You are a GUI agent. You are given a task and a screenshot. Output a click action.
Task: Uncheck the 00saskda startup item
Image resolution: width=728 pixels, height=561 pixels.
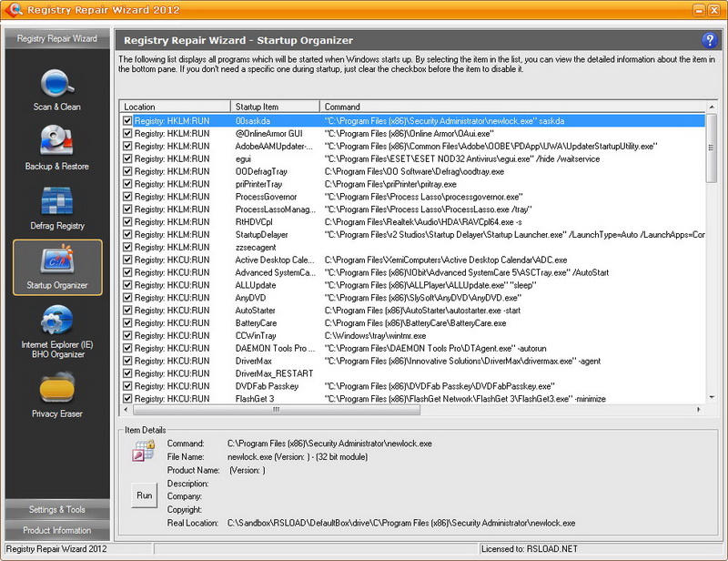point(127,121)
